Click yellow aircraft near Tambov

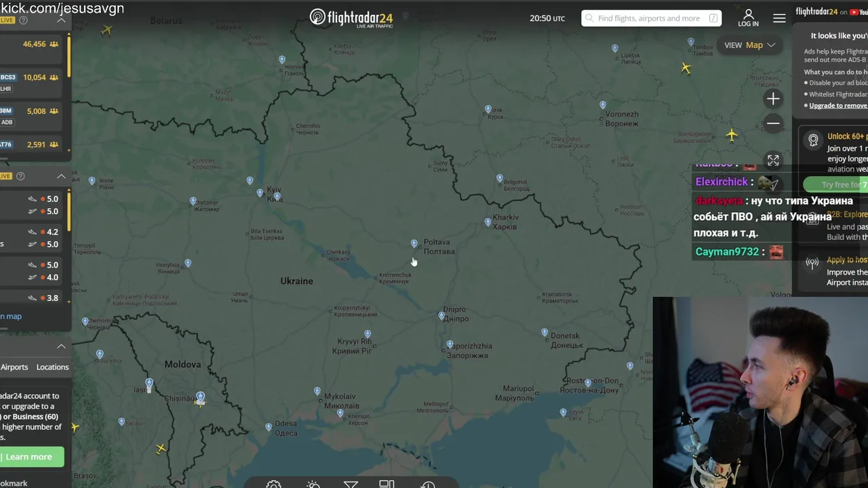point(686,68)
